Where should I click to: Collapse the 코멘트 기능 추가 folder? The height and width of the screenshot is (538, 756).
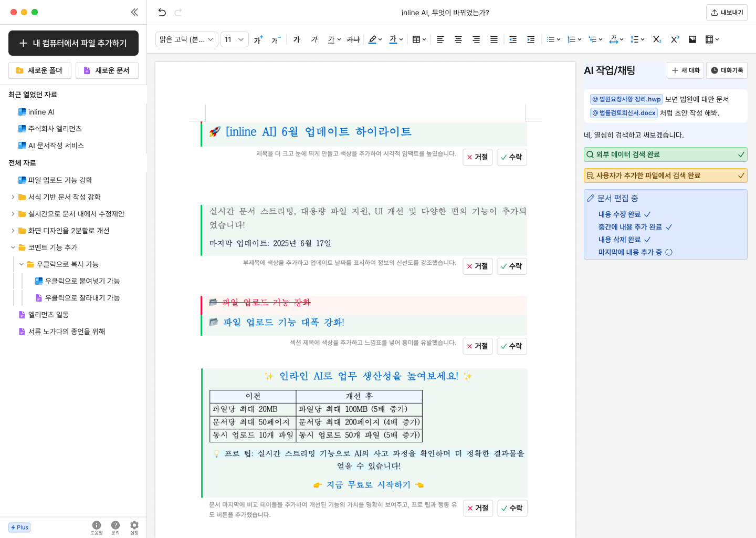[x=13, y=247]
